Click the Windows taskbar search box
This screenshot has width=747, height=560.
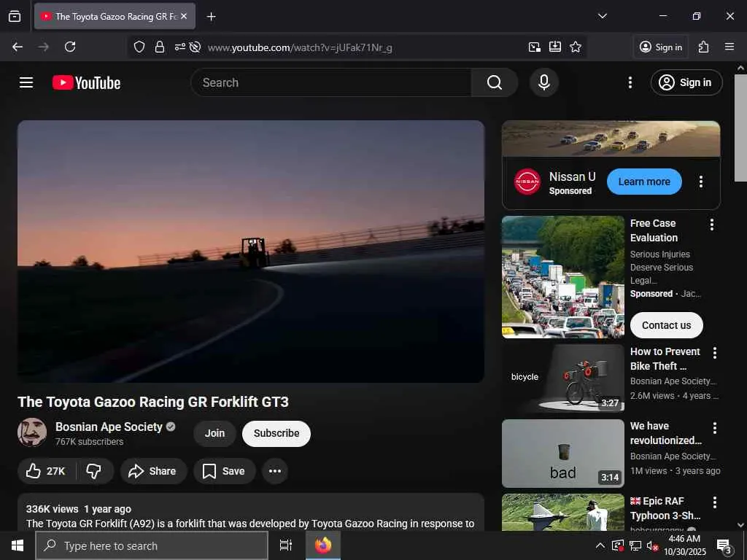click(x=152, y=545)
